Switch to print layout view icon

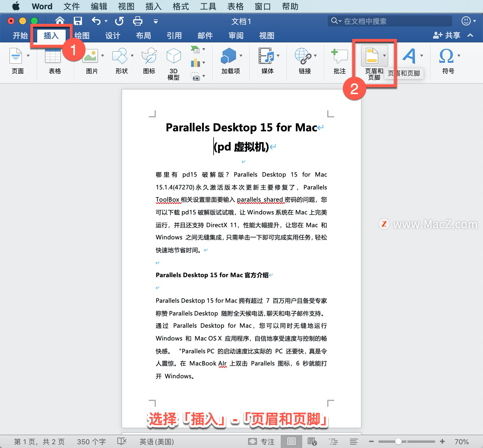coord(291,441)
